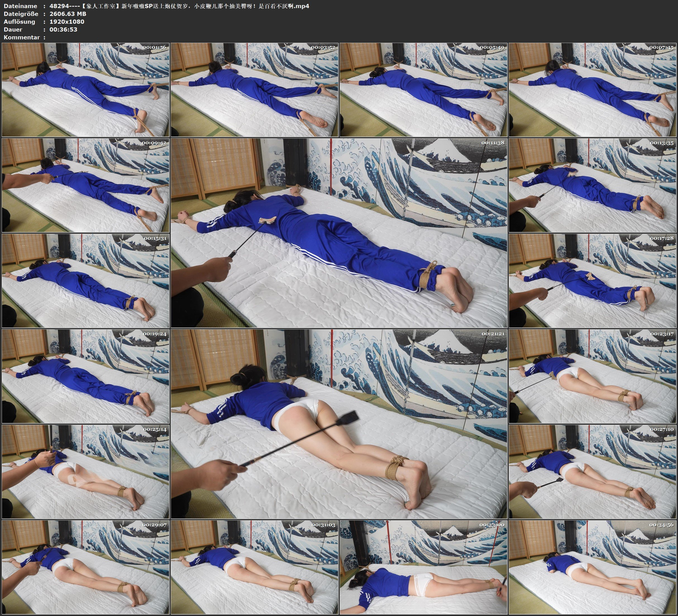Click the thumbnail timestamped 00:13:35
Viewport: 678px width, 616px height.
click(x=593, y=185)
